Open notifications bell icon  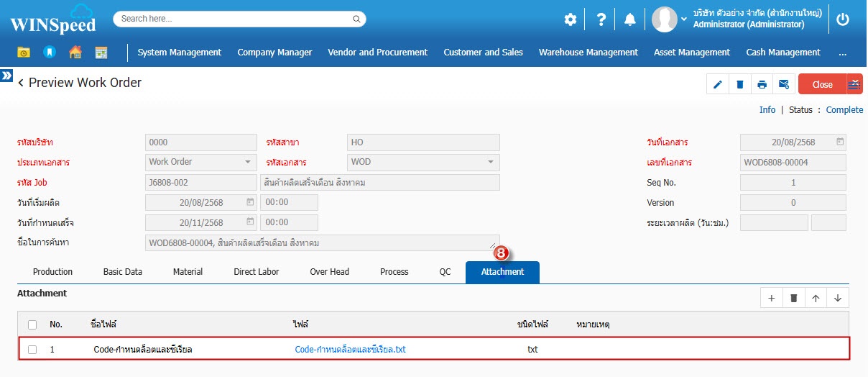click(x=630, y=20)
